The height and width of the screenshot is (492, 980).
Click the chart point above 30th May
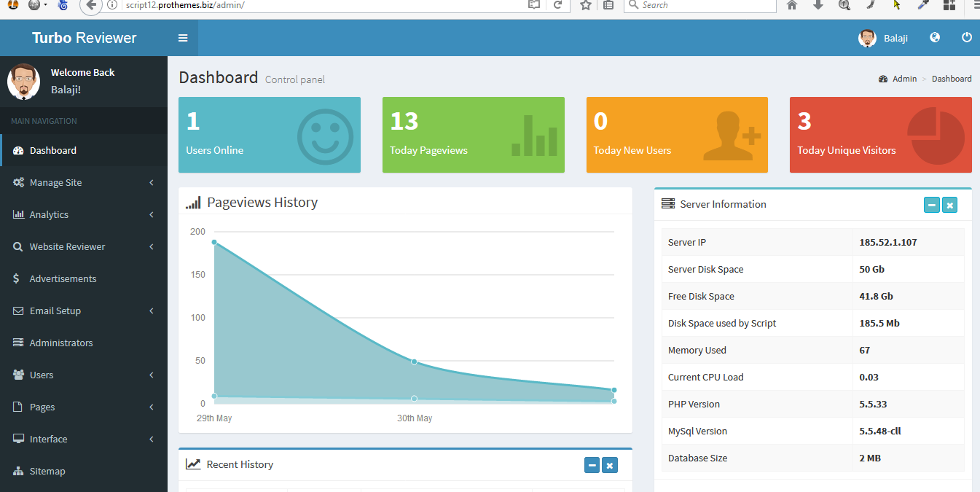pyautogui.click(x=414, y=362)
